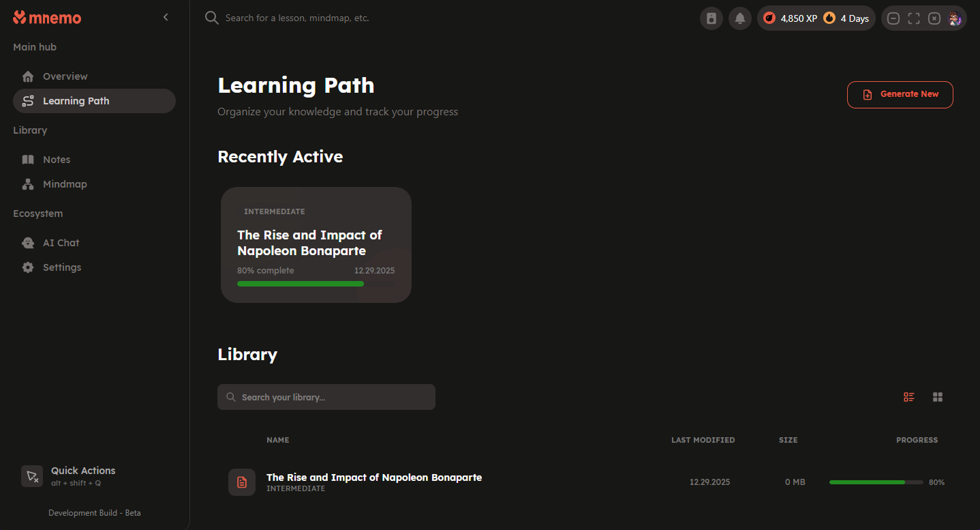Sort by the PROGRESS column header
Image resolution: width=980 pixels, height=530 pixels.
[x=917, y=440]
